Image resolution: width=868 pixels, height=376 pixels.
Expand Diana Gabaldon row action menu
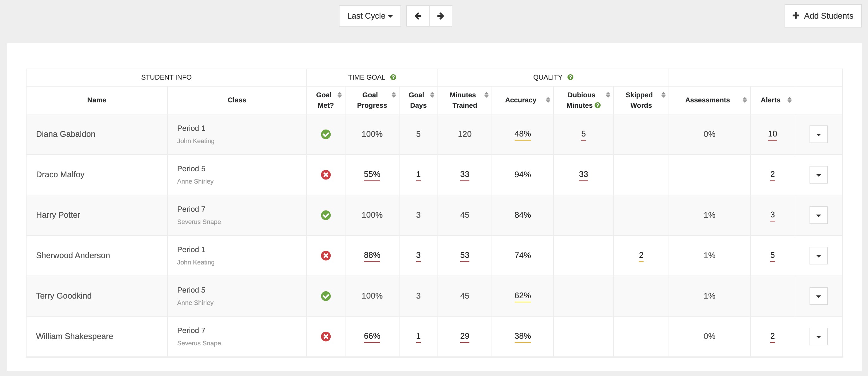coord(818,134)
